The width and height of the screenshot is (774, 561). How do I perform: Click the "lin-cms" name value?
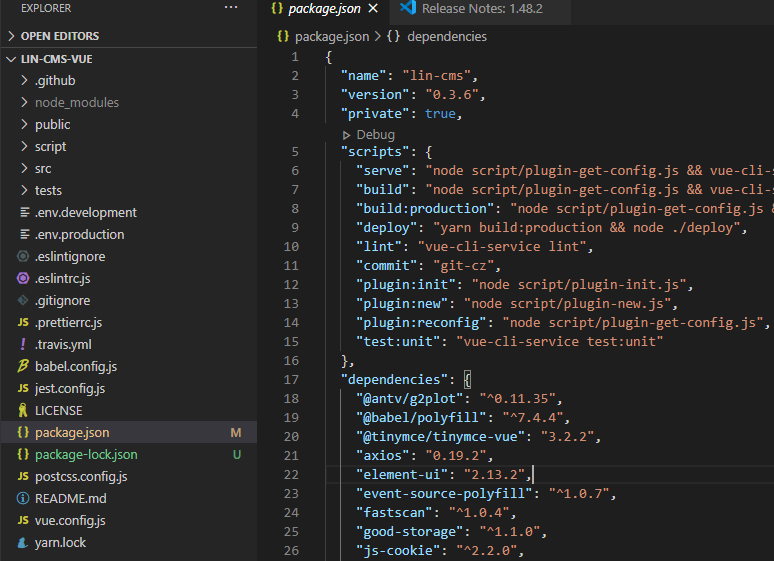[436, 76]
